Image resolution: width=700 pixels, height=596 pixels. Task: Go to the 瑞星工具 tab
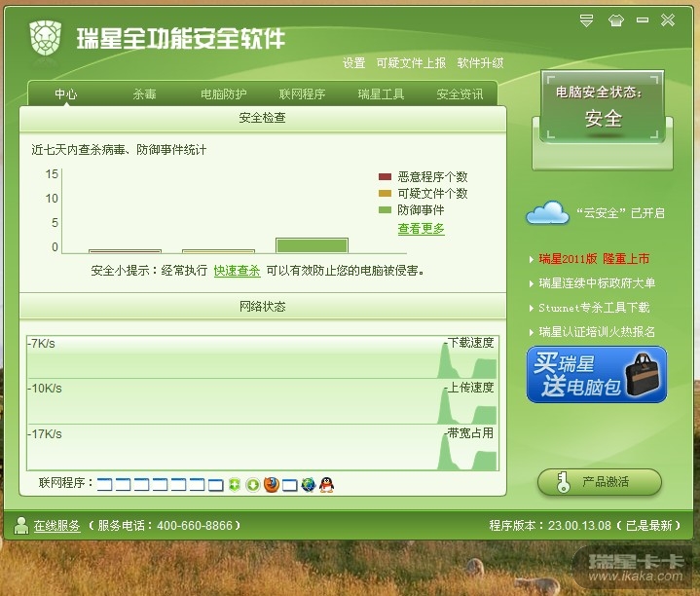pyautogui.click(x=381, y=93)
